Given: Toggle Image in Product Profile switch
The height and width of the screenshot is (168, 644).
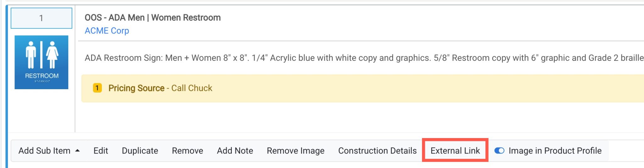Looking at the screenshot, I should point(499,151).
